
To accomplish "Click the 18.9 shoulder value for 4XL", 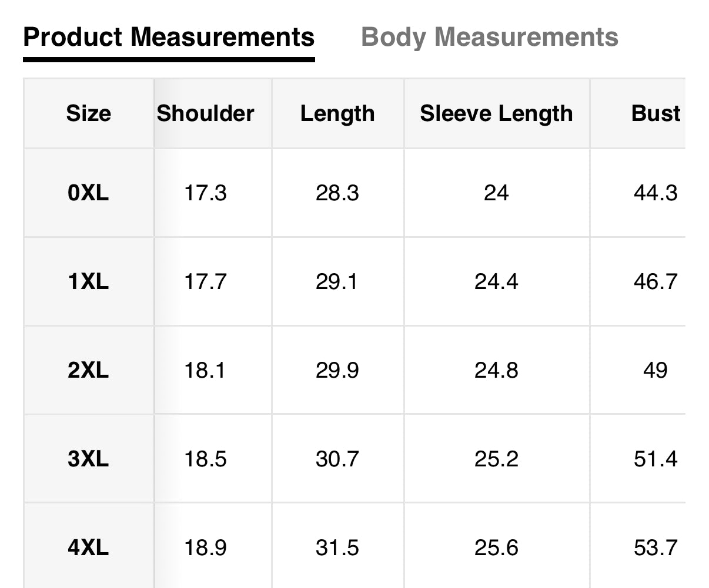I will 205,548.
